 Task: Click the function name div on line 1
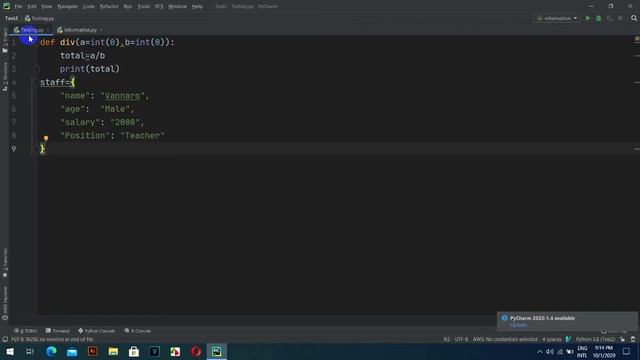[x=67, y=42]
